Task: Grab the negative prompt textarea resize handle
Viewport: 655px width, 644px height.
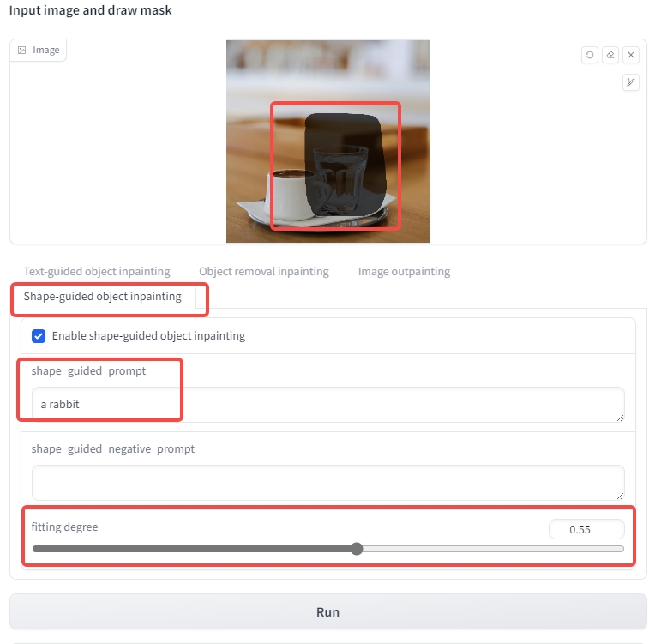Action: click(621, 496)
